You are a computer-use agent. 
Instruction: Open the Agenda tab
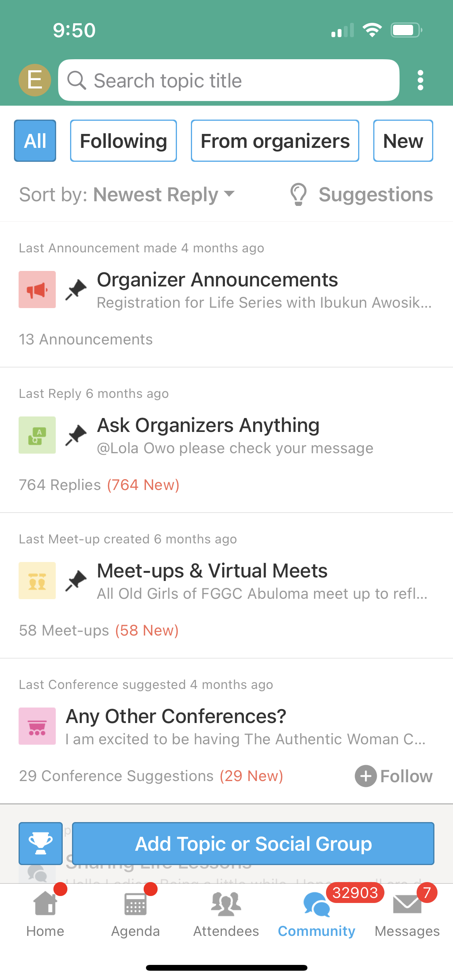tap(136, 913)
